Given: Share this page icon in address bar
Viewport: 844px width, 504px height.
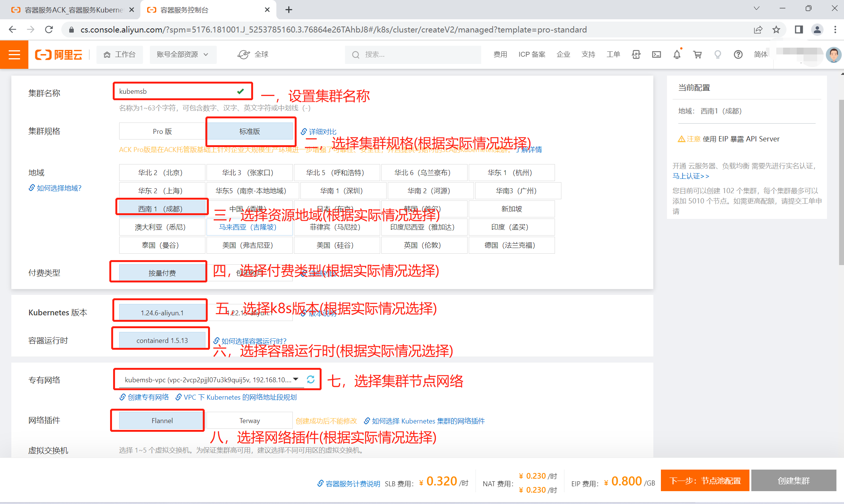Looking at the screenshot, I should pyautogui.click(x=758, y=29).
